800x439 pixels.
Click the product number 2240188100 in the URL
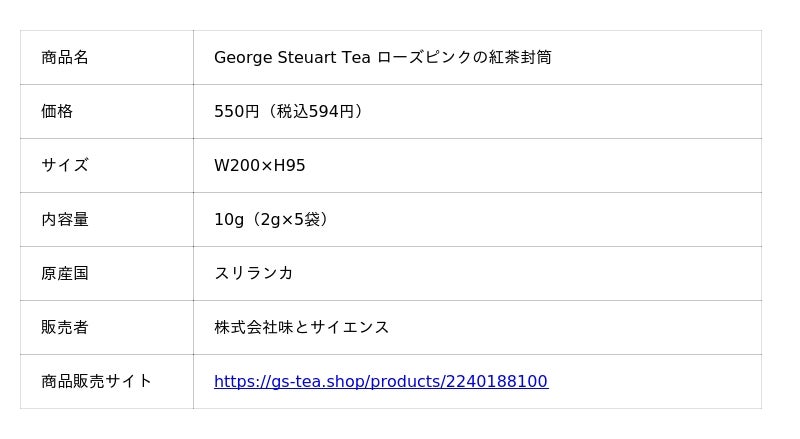497,381
